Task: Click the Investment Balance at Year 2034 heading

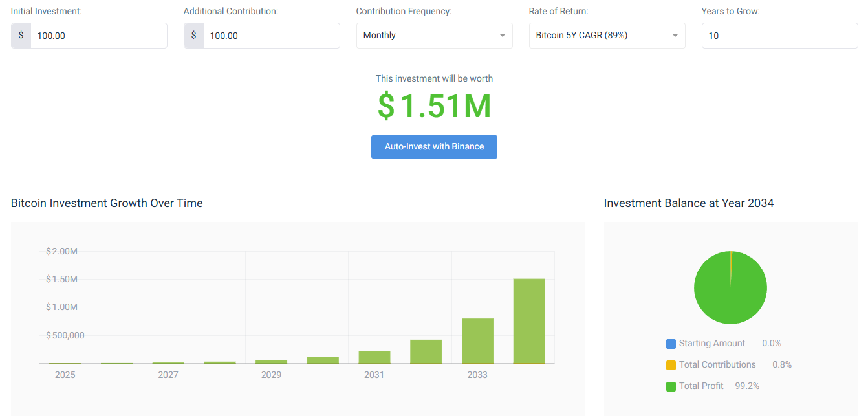Action: pyautogui.click(x=688, y=203)
